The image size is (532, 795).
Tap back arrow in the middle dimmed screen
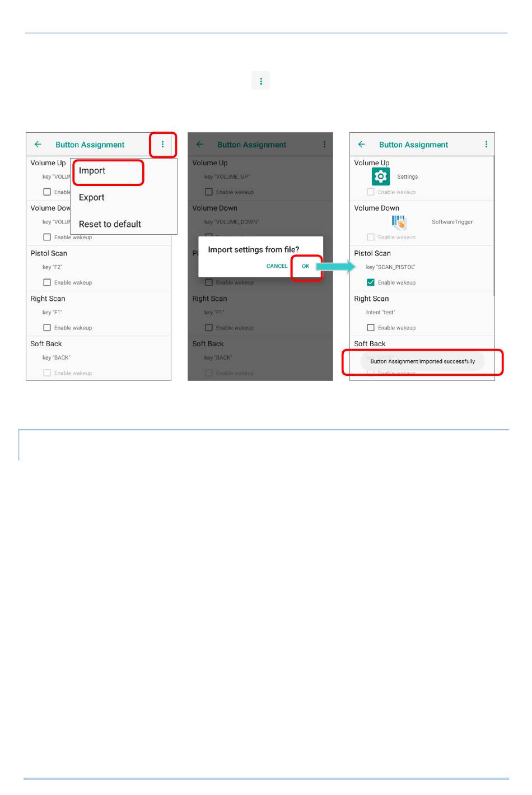(200, 145)
